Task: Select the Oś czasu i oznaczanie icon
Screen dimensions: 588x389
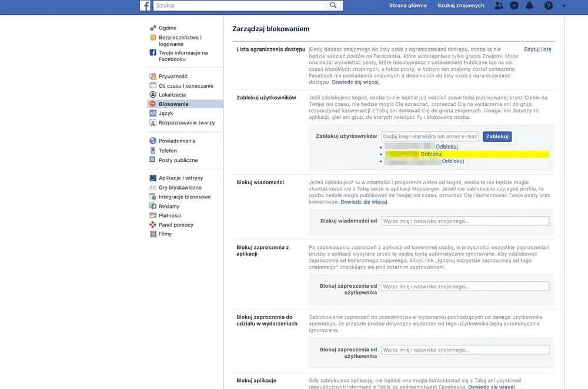Action: click(x=153, y=85)
